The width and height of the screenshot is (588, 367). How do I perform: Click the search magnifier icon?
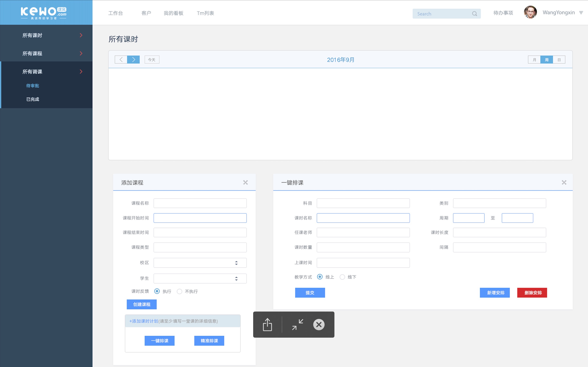tap(474, 14)
